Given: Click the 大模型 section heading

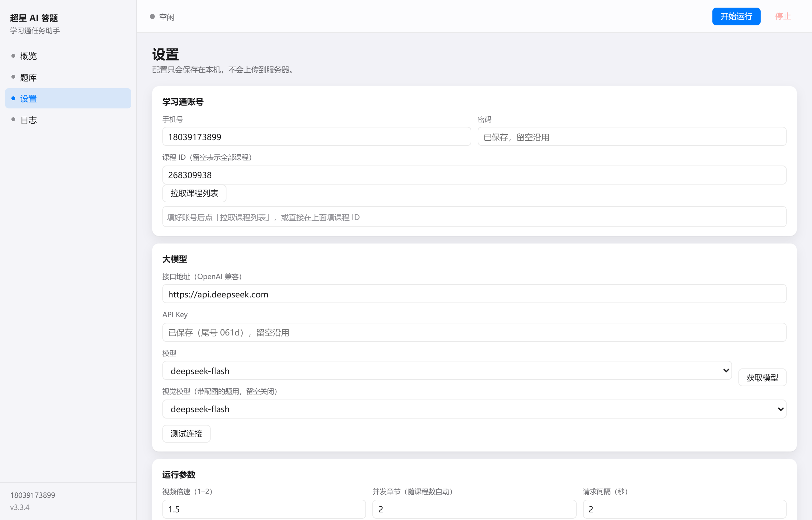Looking at the screenshot, I should pyautogui.click(x=175, y=259).
